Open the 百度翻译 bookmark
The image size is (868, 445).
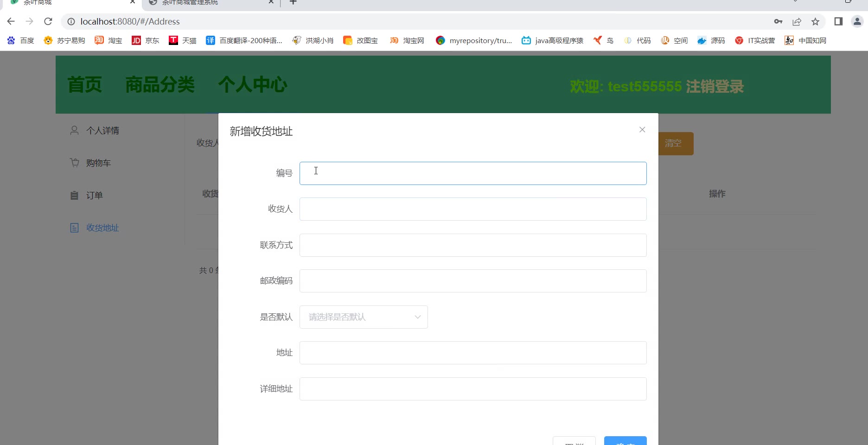pyautogui.click(x=244, y=41)
